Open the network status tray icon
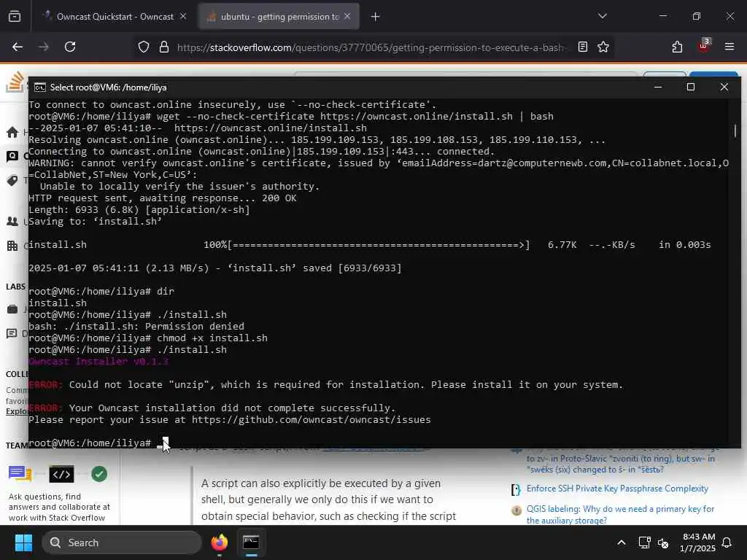This screenshot has width=747, height=560. coord(644,542)
